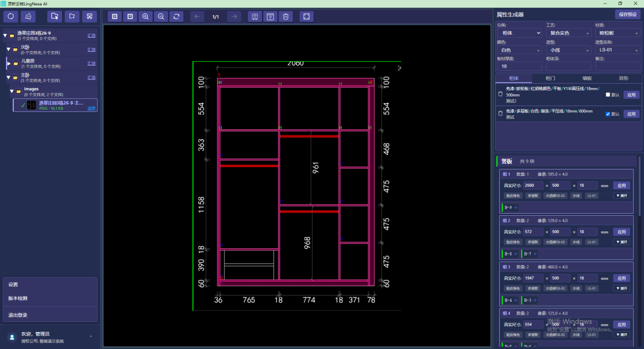Switch to the 异形 tab
Screen dimensions: 644x349
(623, 78)
